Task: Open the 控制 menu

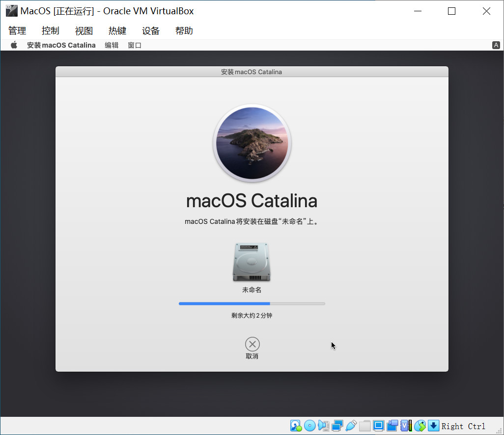Action: [51, 31]
